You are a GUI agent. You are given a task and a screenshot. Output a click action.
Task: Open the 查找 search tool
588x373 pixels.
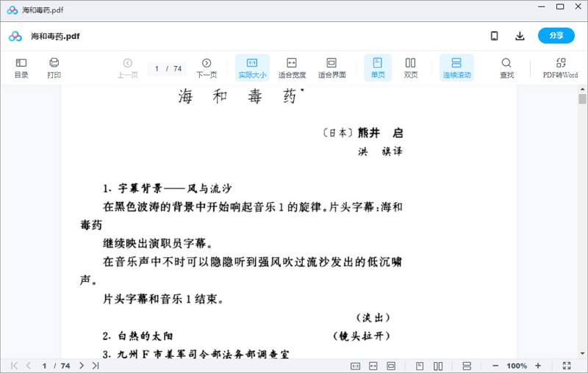tap(506, 68)
